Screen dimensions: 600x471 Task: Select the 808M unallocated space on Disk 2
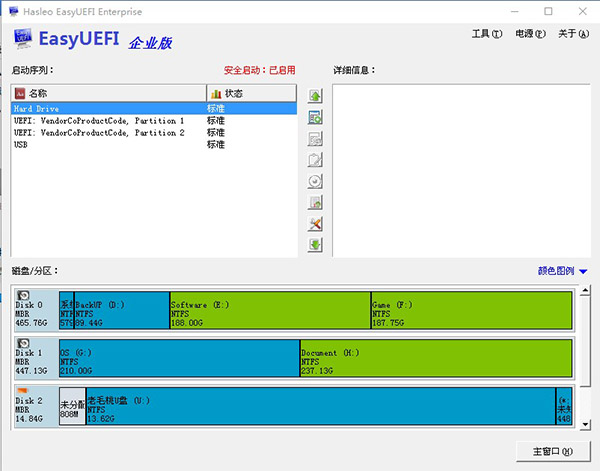pos(72,406)
